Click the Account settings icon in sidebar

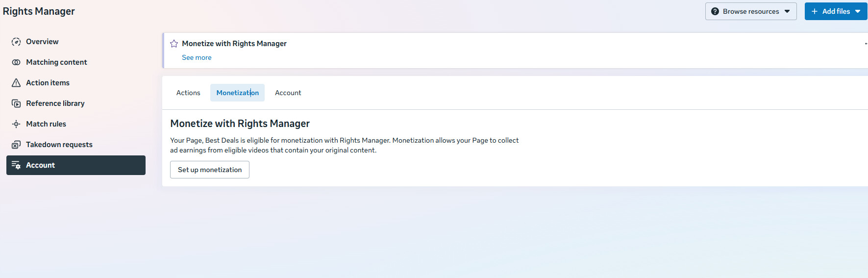click(16, 165)
